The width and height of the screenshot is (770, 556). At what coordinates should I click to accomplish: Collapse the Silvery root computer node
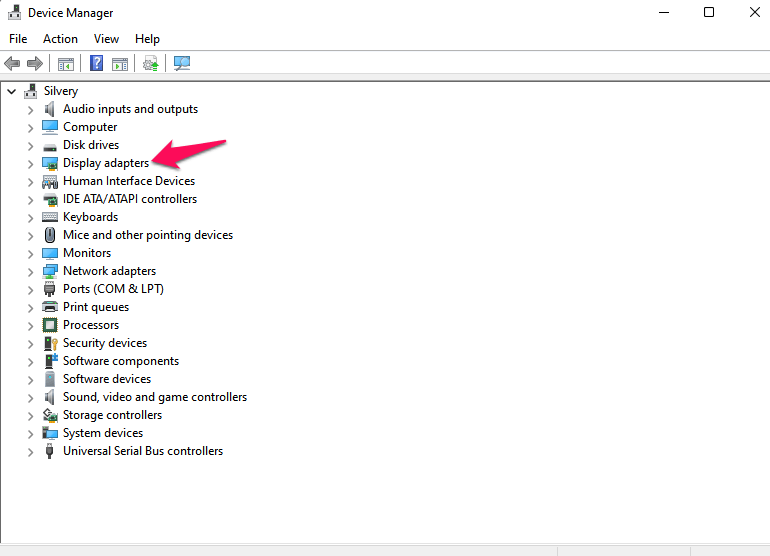tap(11, 91)
